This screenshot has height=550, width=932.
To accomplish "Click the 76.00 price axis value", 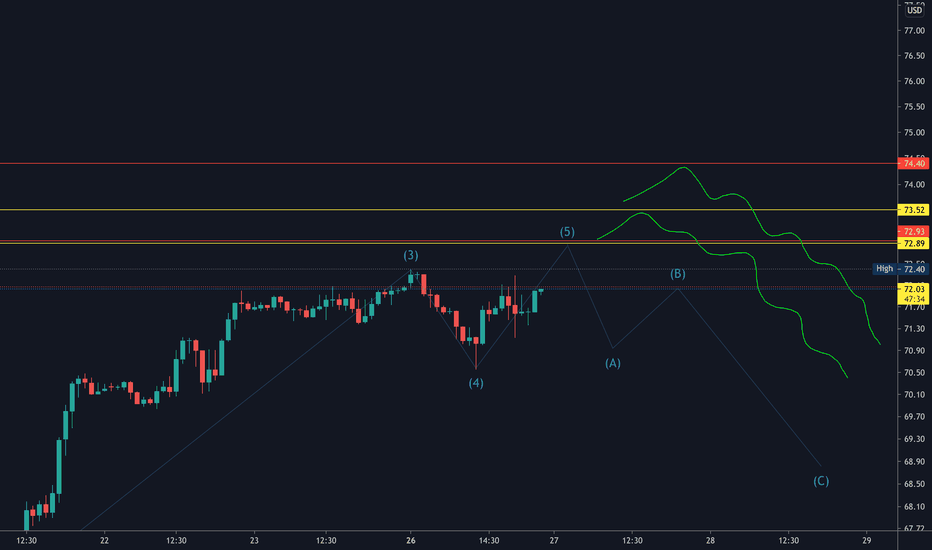I will pos(914,81).
